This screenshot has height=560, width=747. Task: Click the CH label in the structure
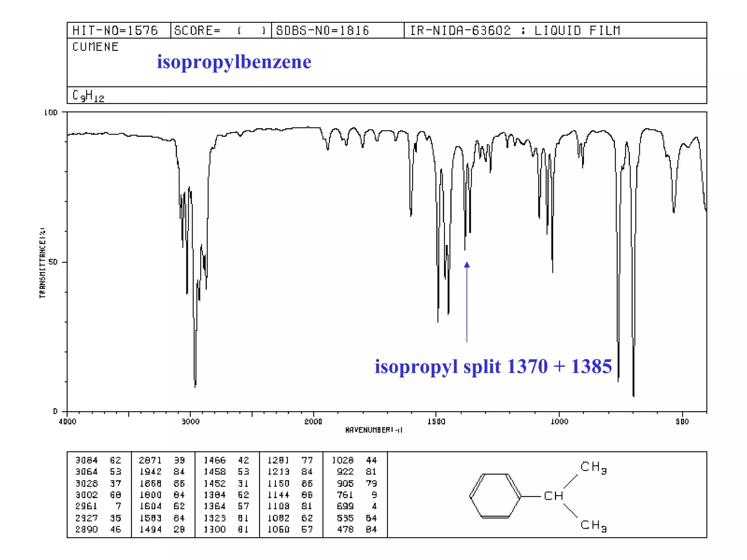[554, 496]
